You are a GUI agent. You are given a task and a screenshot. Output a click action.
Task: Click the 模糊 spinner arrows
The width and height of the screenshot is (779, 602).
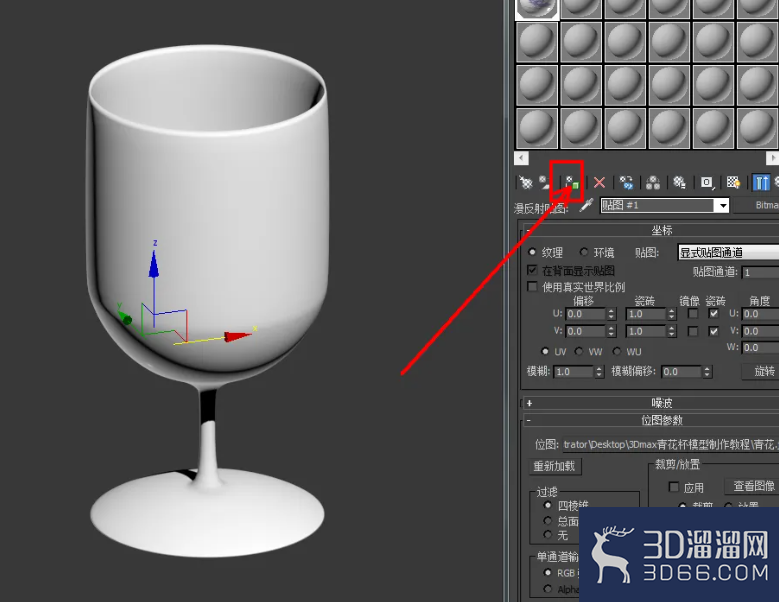[x=599, y=372]
